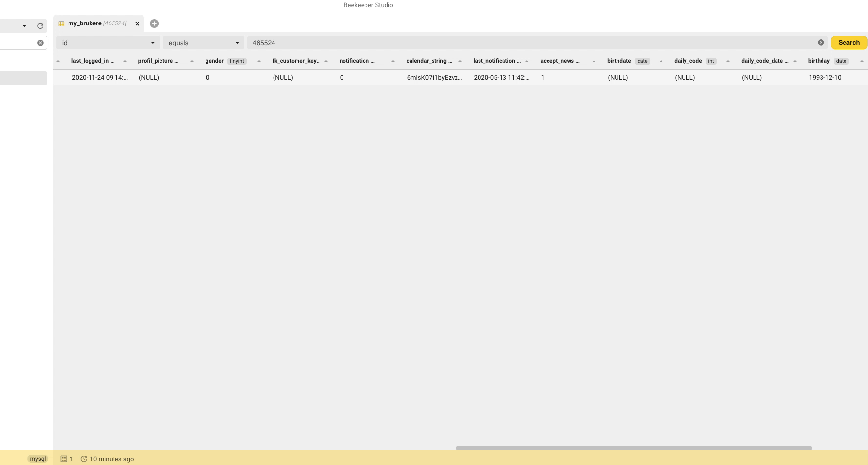Open the id column filter dropdown
868x465 pixels.
(108, 43)
